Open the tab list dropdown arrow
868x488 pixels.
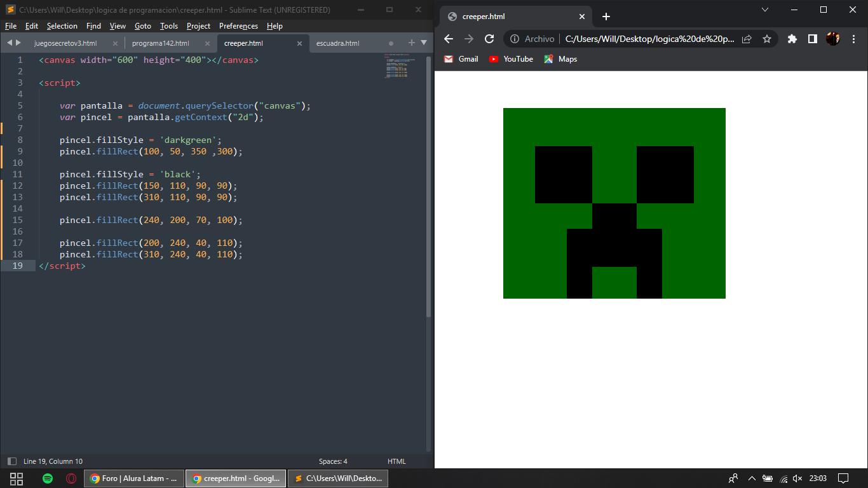(x=424, y=43)
